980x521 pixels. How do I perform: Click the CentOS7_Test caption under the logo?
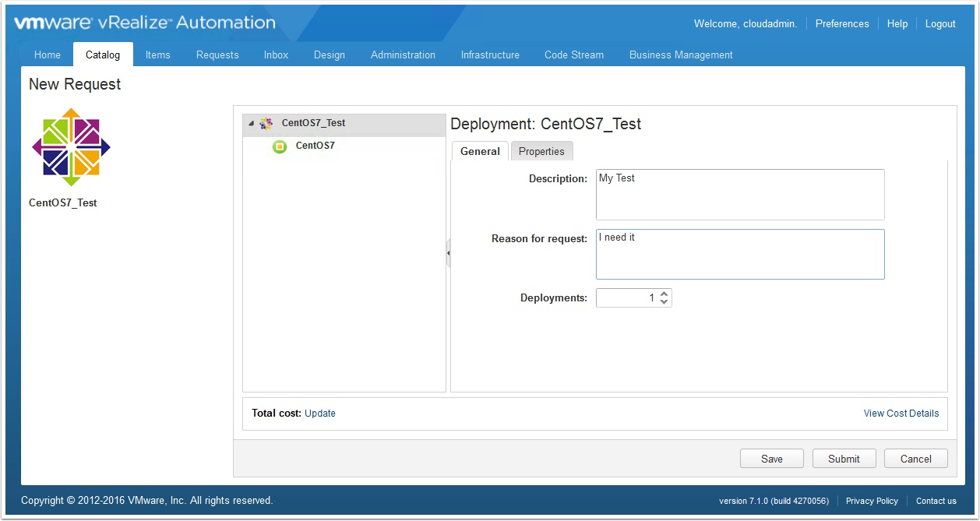[63, 202]
